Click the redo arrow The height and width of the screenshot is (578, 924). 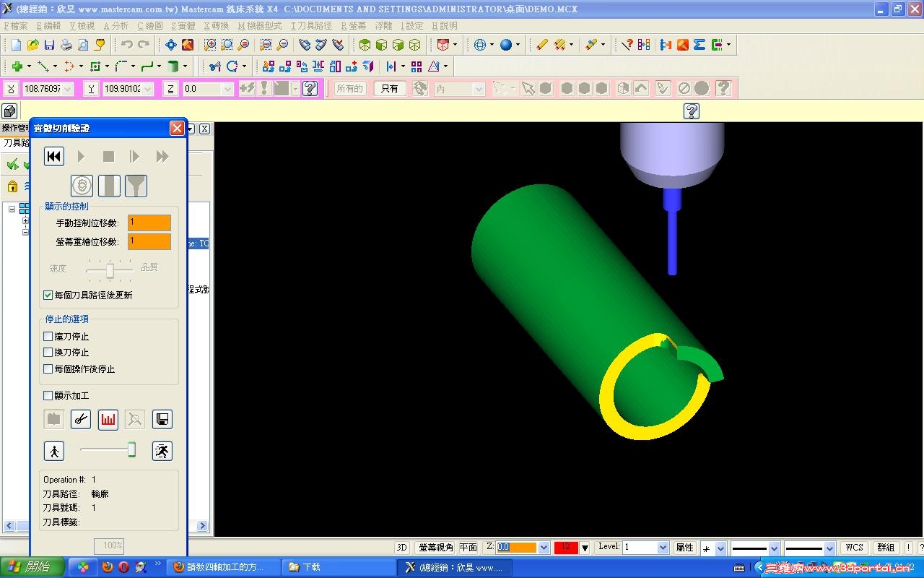(x=144, y=45)
